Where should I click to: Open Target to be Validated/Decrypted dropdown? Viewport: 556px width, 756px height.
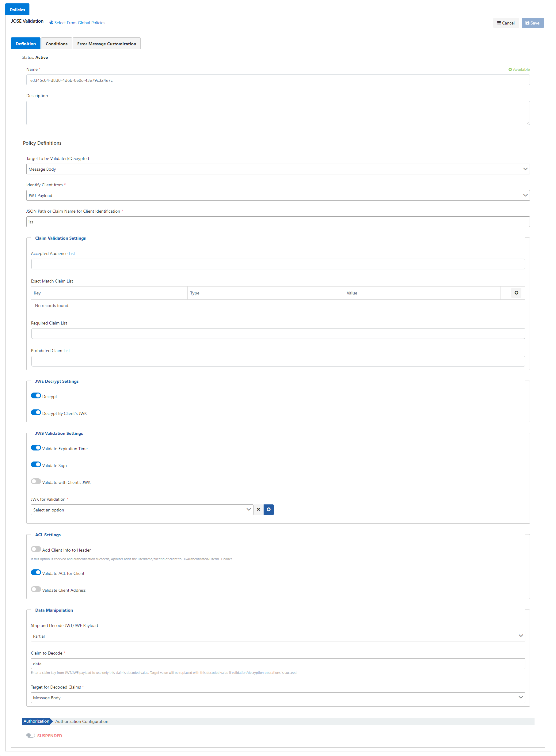point(278,169)
